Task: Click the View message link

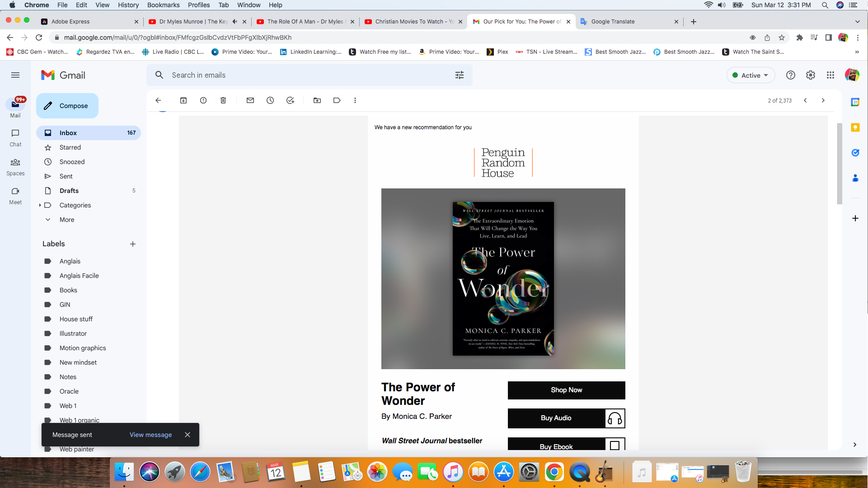Action: click(150, 435)
